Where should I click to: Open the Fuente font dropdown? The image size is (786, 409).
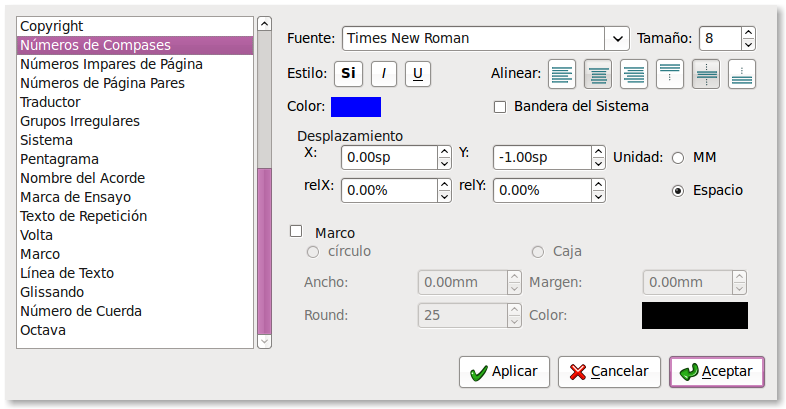tap(617, 39)
